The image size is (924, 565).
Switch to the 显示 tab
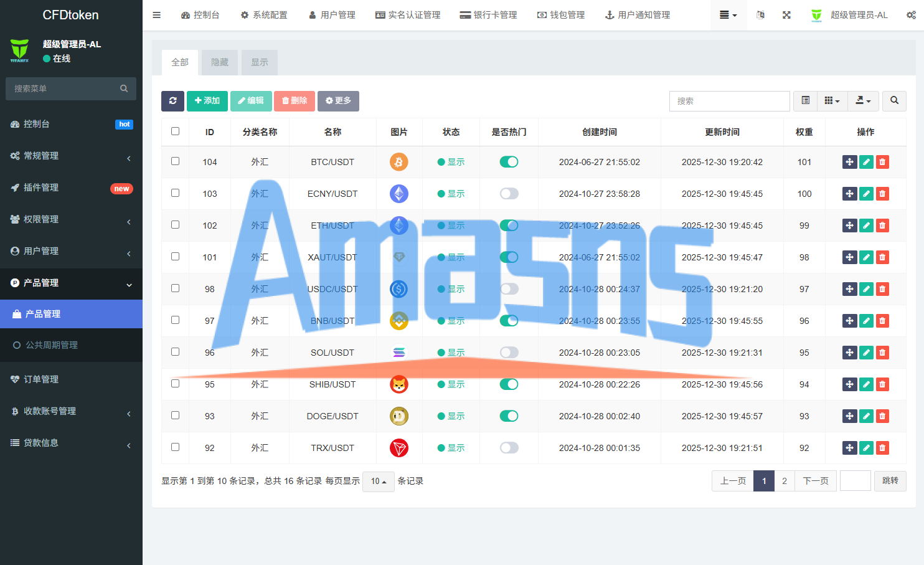tap(260, 62)
